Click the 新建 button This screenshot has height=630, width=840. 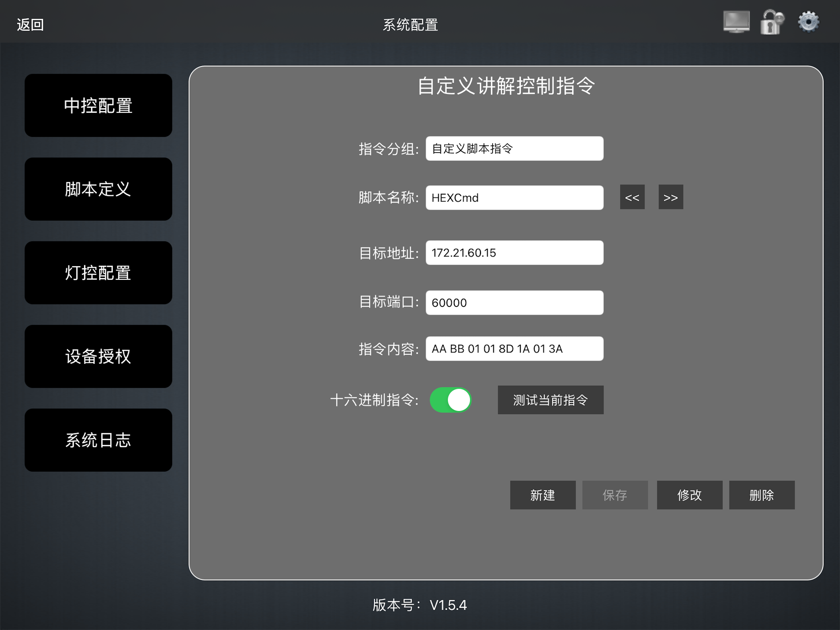543,495
